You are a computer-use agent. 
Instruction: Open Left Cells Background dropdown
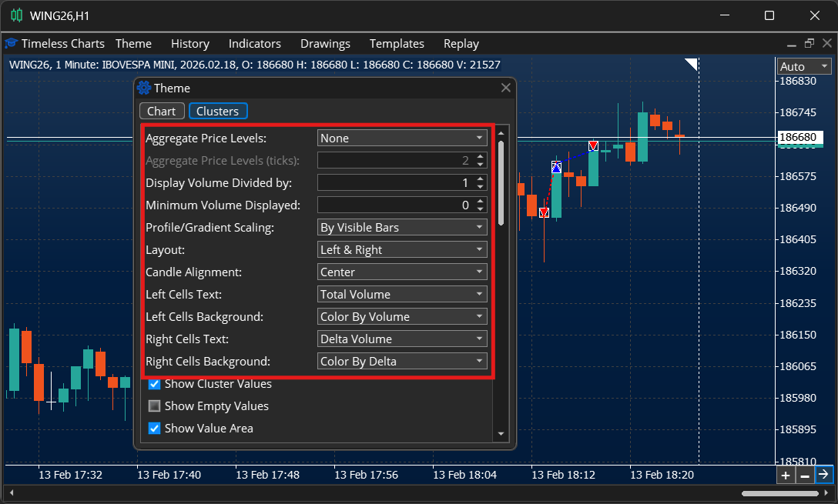point(402,316)
